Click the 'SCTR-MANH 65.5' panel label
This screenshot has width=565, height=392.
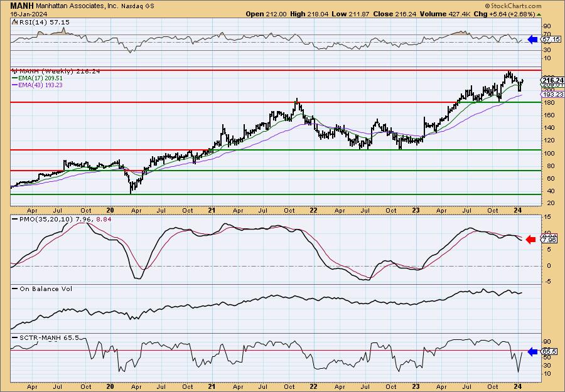pos(48,338)
